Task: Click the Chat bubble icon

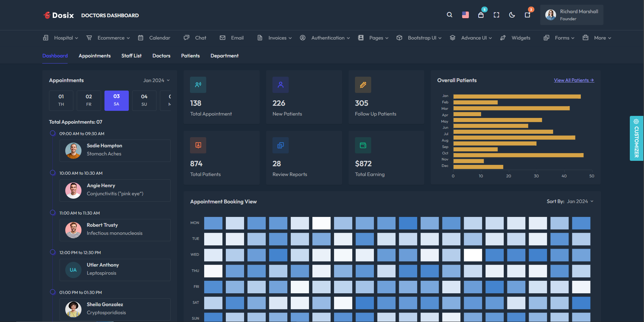Action: click(186, 38)
